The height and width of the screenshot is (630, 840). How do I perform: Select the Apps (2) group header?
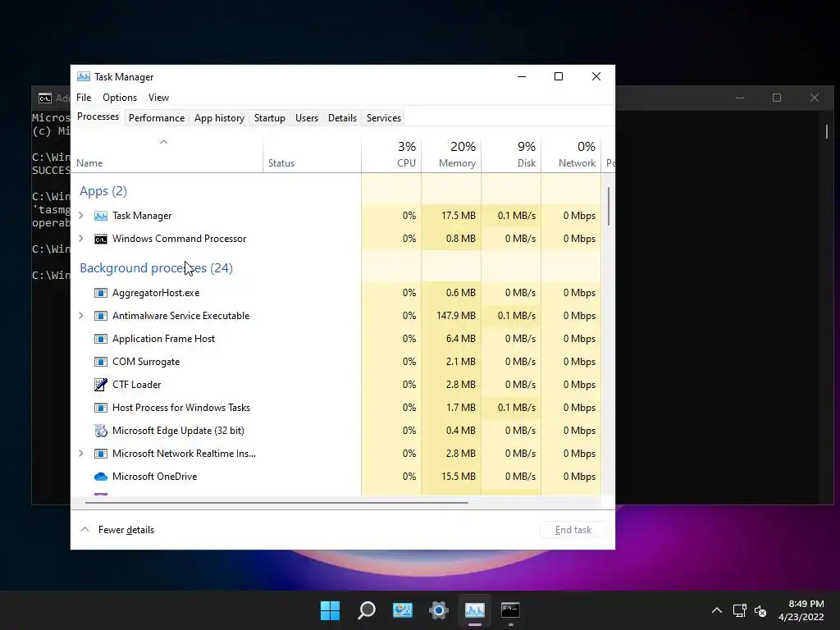click(103, 191)
